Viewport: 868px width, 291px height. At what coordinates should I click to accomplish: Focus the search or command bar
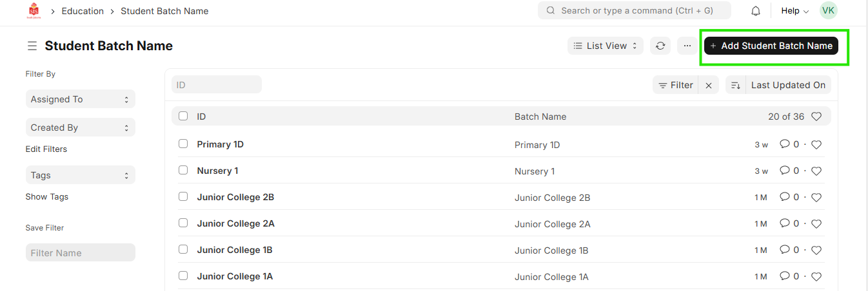tap(634, 11)
